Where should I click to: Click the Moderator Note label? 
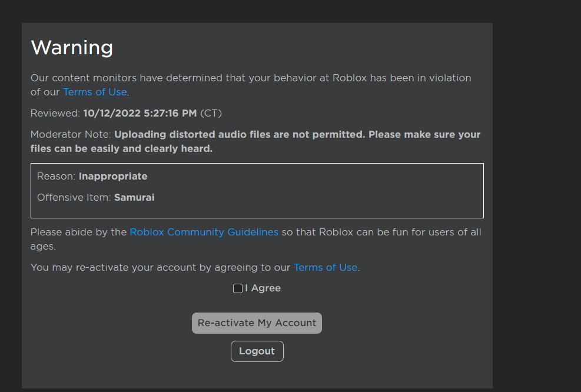[71, 134]
